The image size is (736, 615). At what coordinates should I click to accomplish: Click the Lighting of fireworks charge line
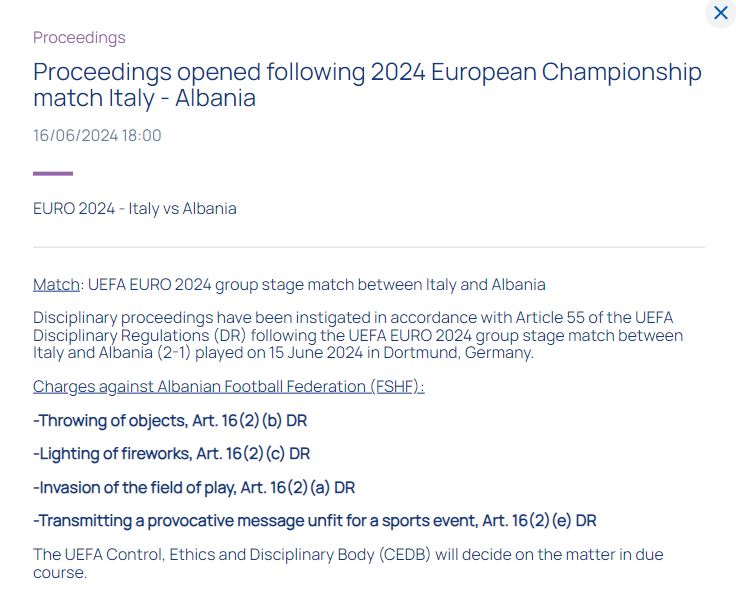[x=171, y=454]
